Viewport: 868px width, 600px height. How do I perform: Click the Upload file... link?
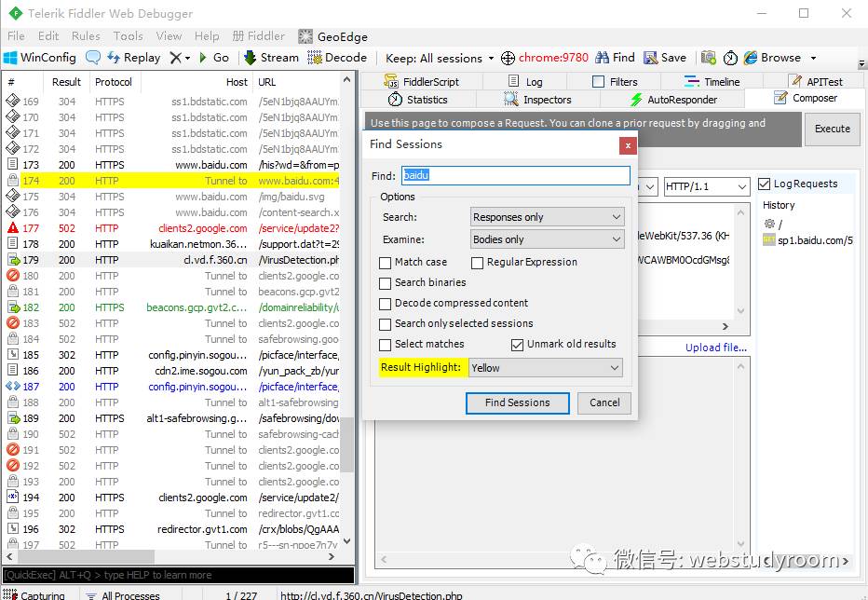click(716, 348)
